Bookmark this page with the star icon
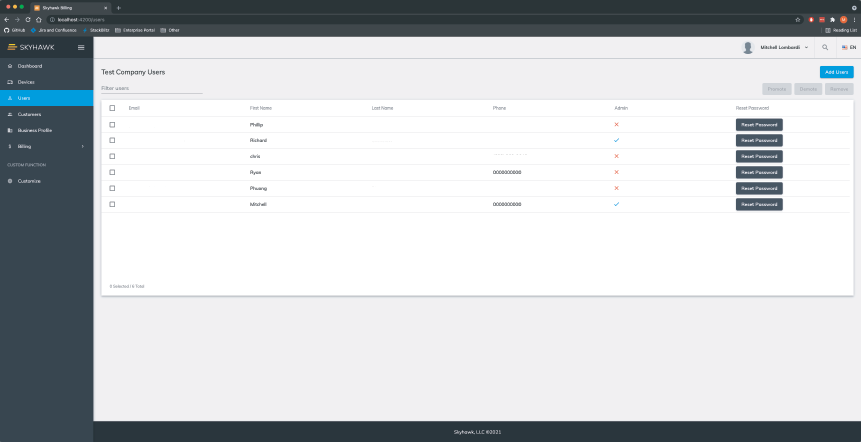 798,19
